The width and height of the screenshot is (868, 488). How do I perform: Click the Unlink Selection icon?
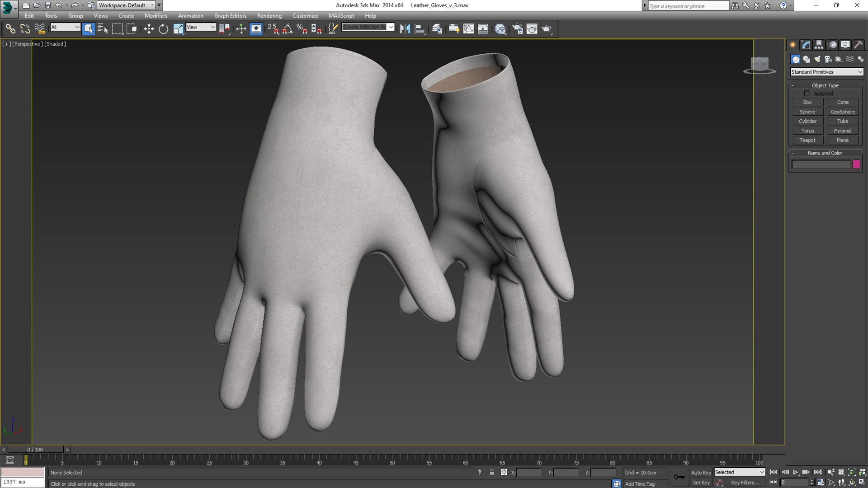click(25, 29)
